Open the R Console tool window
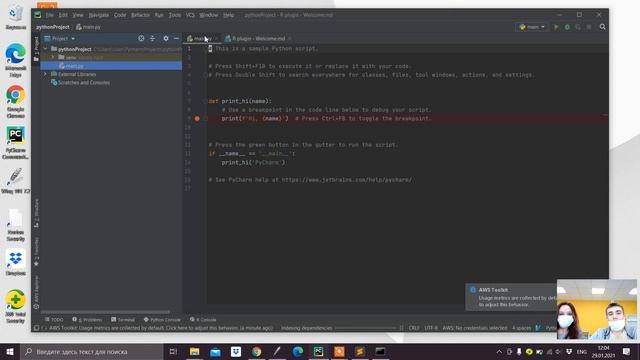Image resolution: width=640 pixels, height=360 pixels. pos(203,320)
